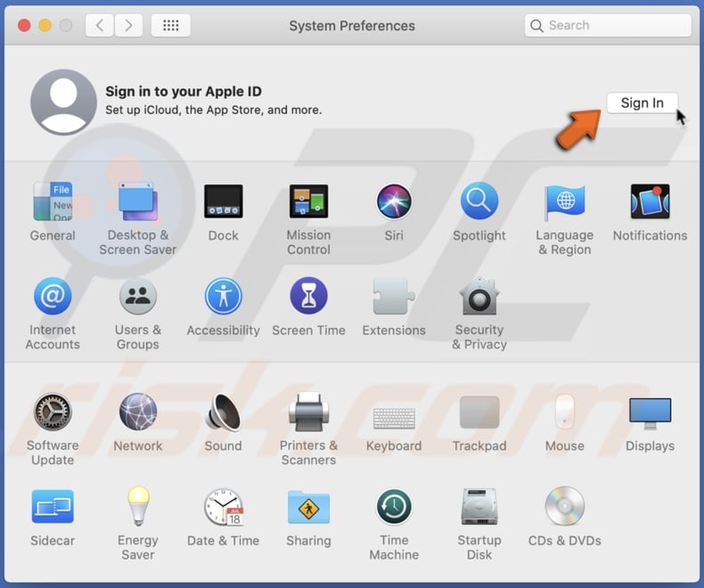
Task: Click 'Sign in to your Apple ID' heading
Action: 184,92
